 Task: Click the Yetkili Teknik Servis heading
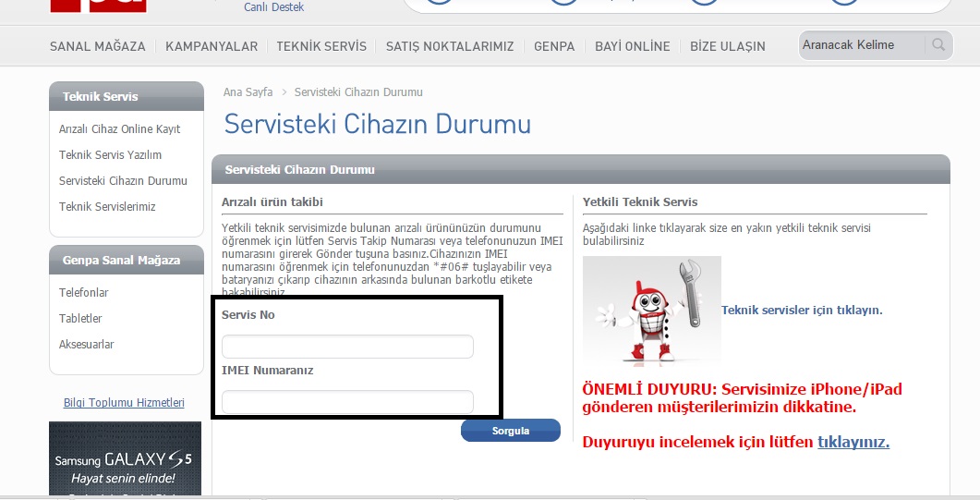640,201
